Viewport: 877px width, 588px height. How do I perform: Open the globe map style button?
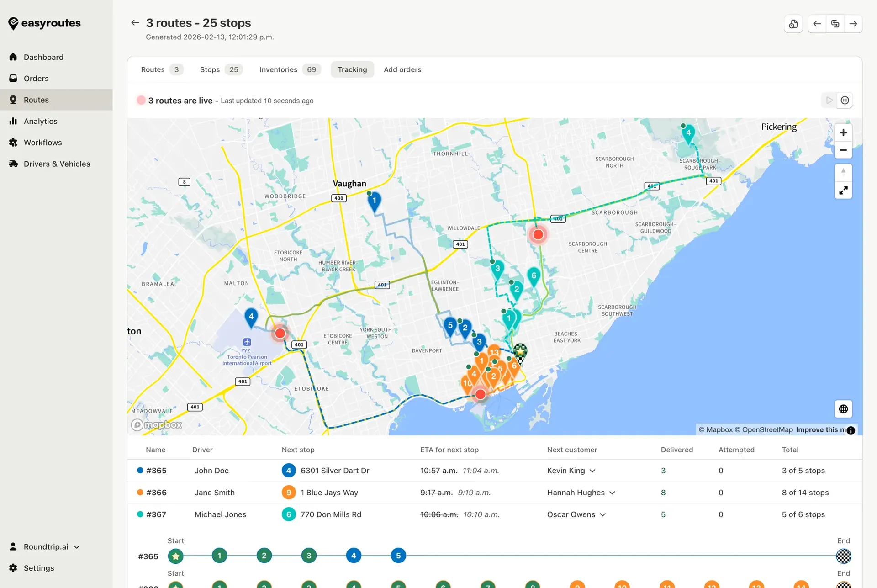843,409
